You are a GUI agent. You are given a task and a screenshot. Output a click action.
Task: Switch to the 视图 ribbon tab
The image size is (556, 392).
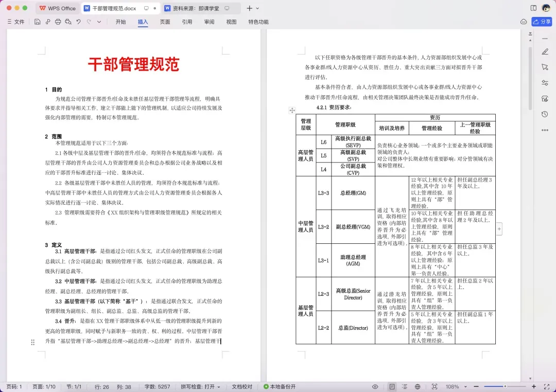(x=231, y=22)
